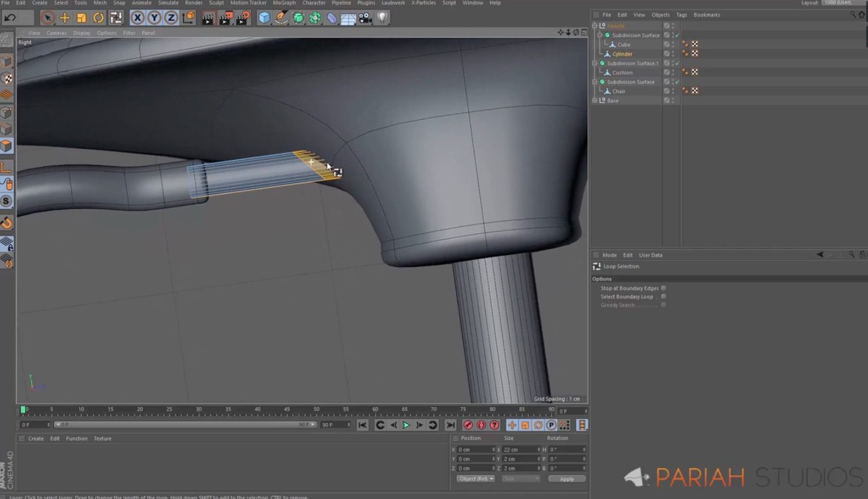This screenshot has width=868, height=499.
Task: Open the Mesh menu
Action: [x=100, y=3]
